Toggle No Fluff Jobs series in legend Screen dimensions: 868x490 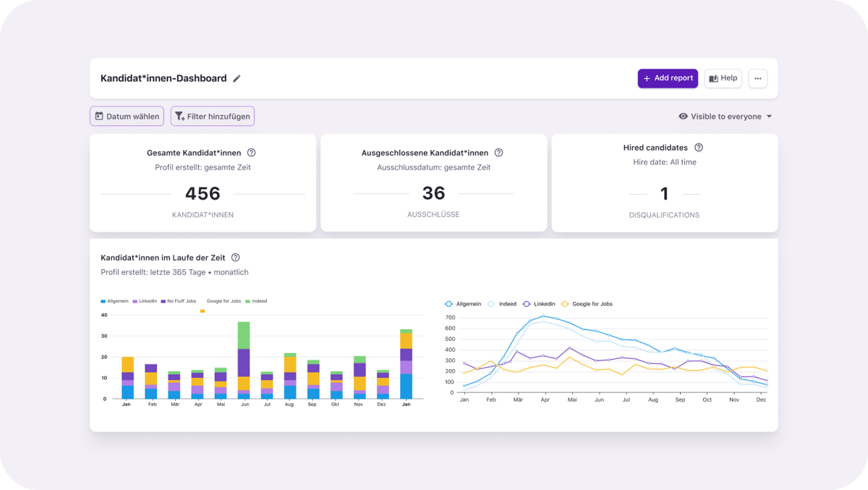tap(178, 301)
